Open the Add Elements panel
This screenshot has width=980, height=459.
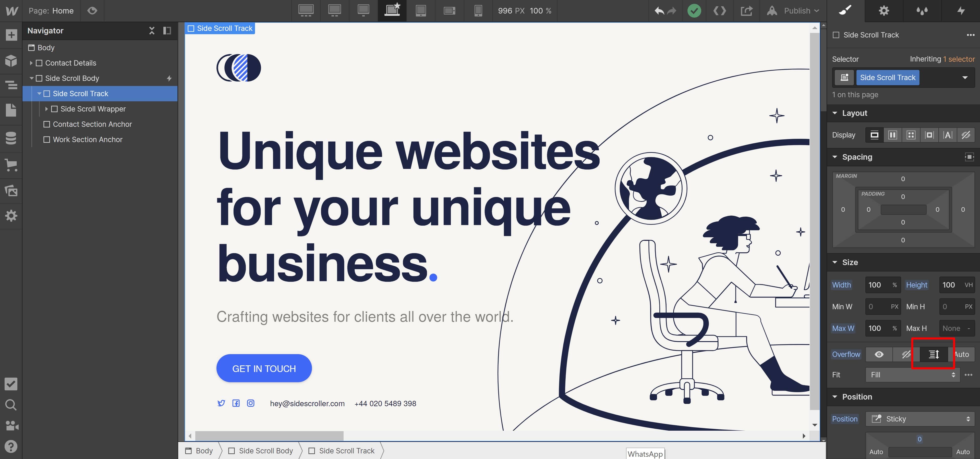click(11, 35)
